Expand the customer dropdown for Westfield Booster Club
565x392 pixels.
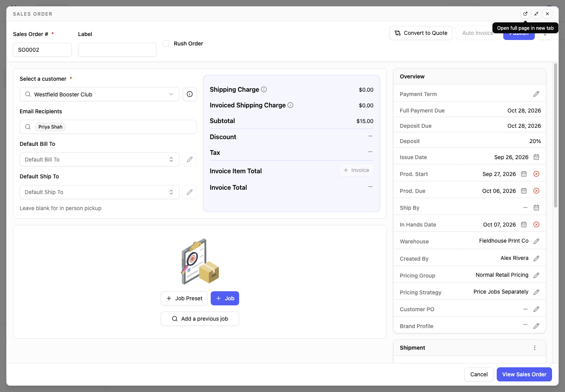pos(99,94)
